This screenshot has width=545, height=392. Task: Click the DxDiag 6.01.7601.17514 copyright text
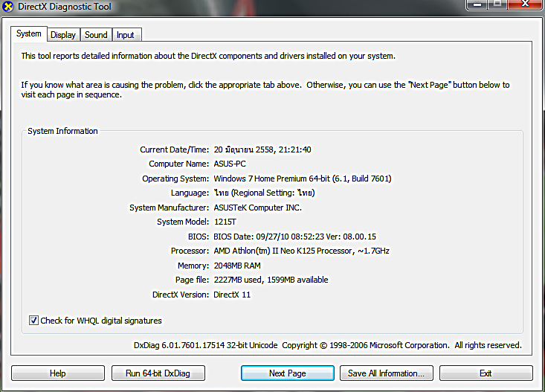(x=328, y=345)
